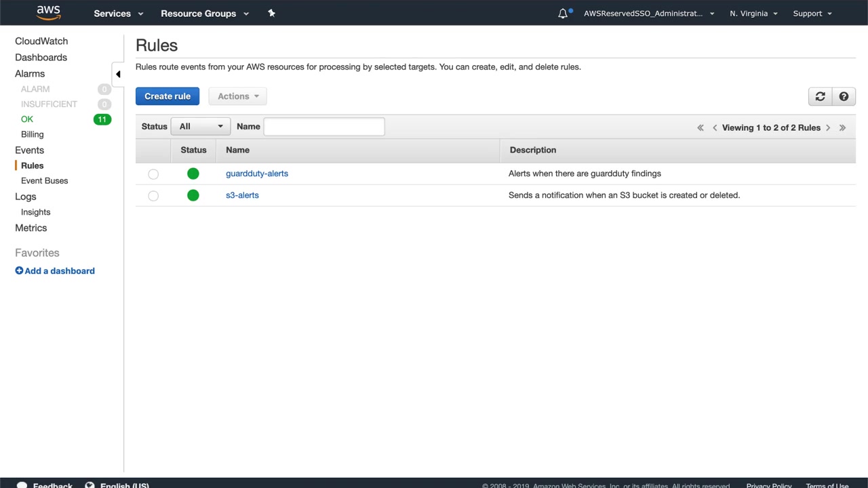The image size is (868, 488).
Task: Click the Name filter text field
Action: pyautogui.click(x=324, y=127)
